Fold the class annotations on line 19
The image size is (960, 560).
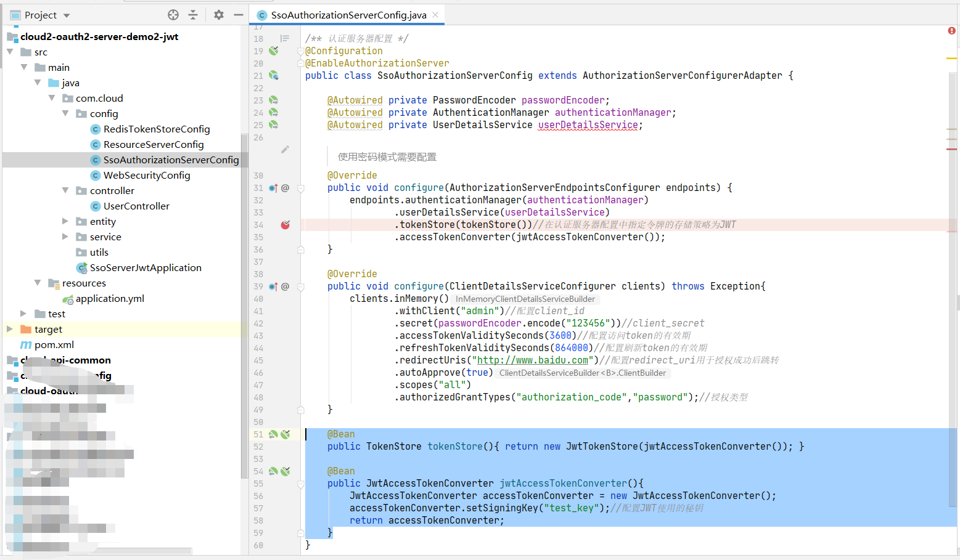click(x=301, y=51)
